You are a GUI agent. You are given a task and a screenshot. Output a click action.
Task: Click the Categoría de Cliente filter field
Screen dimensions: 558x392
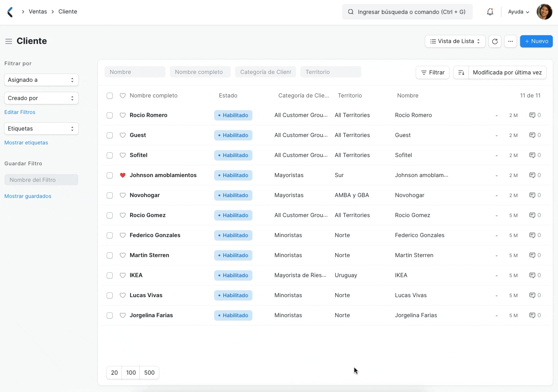tap(266, 72)
